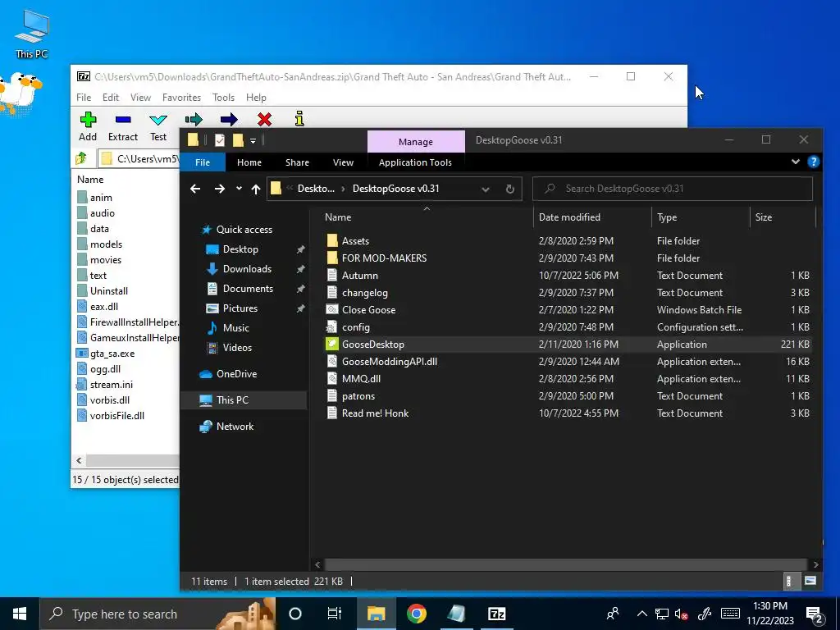Open Application Tools ribbon tab
The image size is (840, 630).
(x=415, y=162)
